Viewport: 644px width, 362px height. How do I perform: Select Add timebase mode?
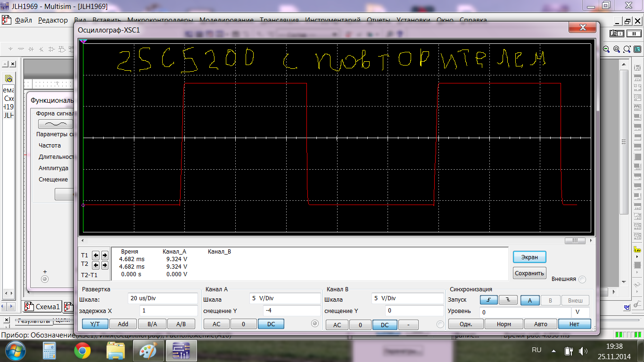pos(123,324)
